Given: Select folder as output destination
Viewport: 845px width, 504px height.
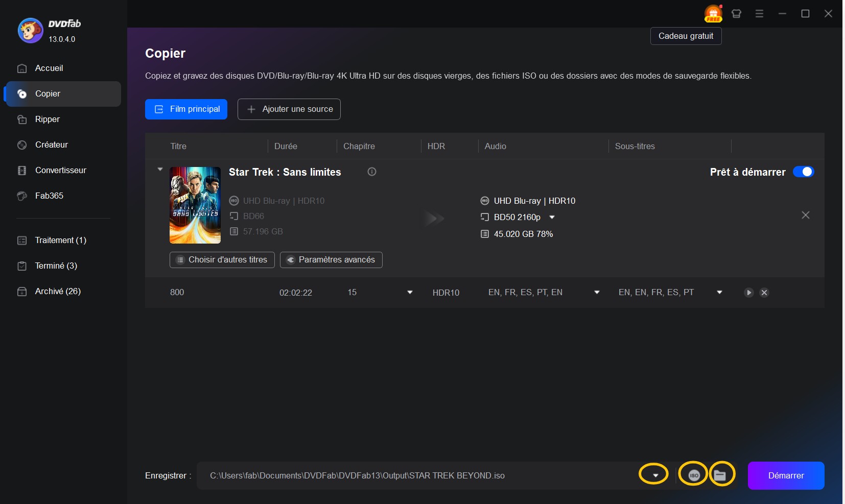Looking at the screenshot, I should coord(721,475).
